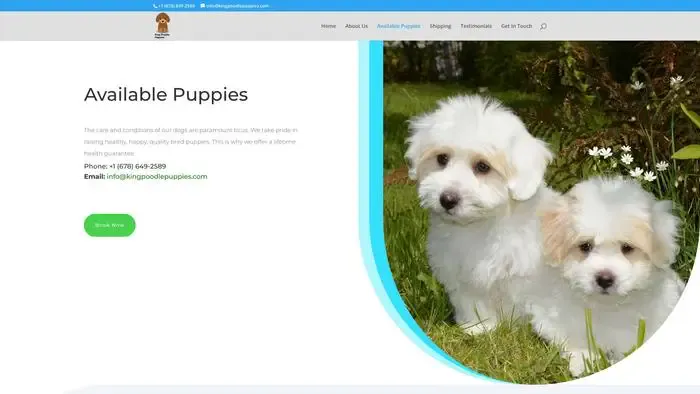Click the Available Puppies heading

click(166, 95)
